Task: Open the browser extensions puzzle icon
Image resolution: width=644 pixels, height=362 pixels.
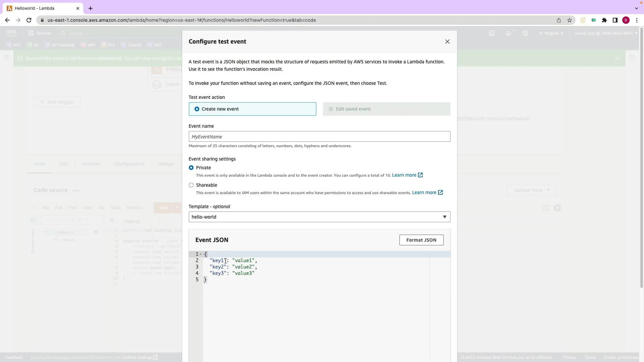Action: coord(604,20)
